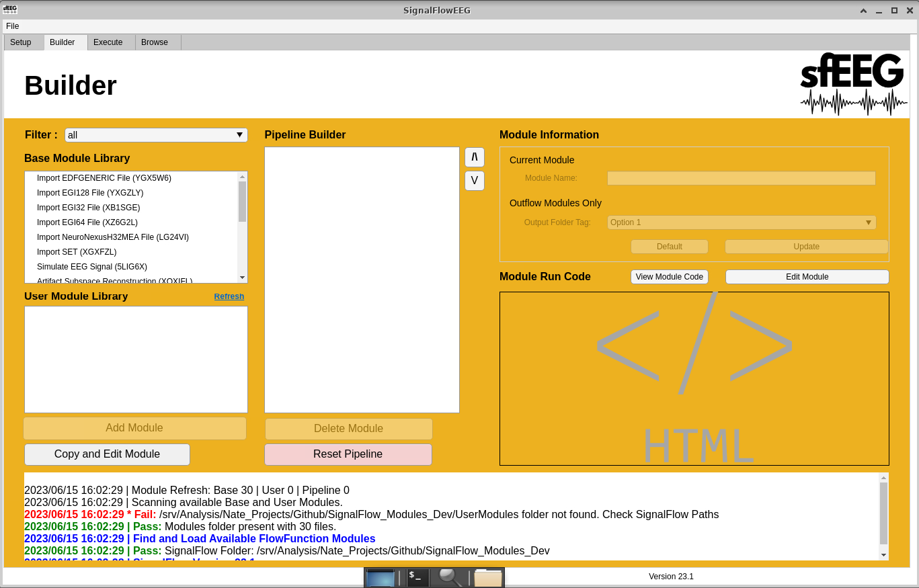This screenshot has width=919, height=588.
Task: Select Import EGI128 File module in library
Action: pyautogui.click(x=90, y=193)
